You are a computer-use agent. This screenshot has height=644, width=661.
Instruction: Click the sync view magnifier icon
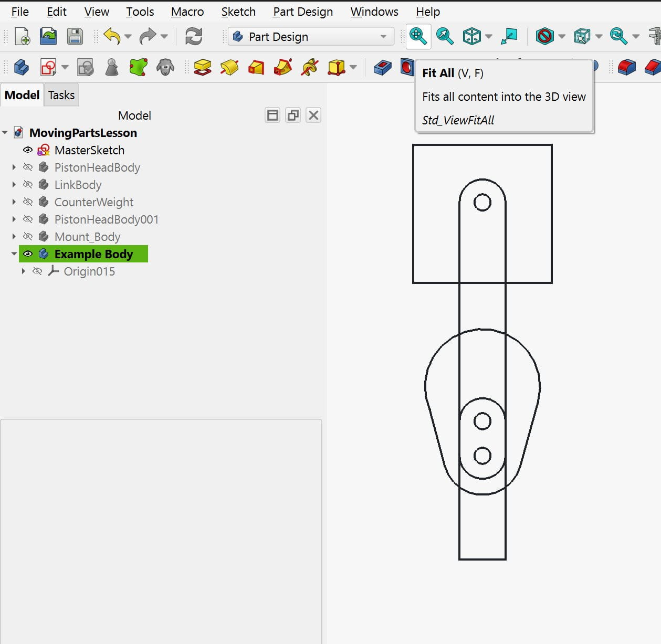pos(618,36)
